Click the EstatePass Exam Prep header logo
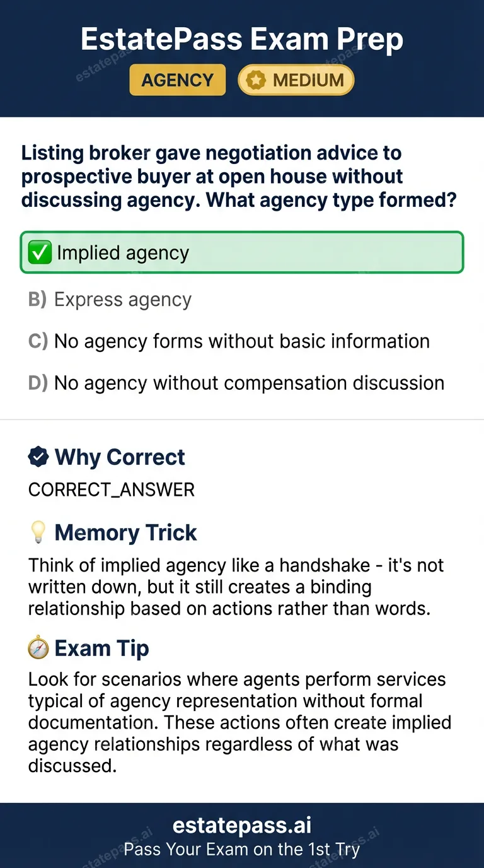Screen dimensions: 484x868 (242, 39)
